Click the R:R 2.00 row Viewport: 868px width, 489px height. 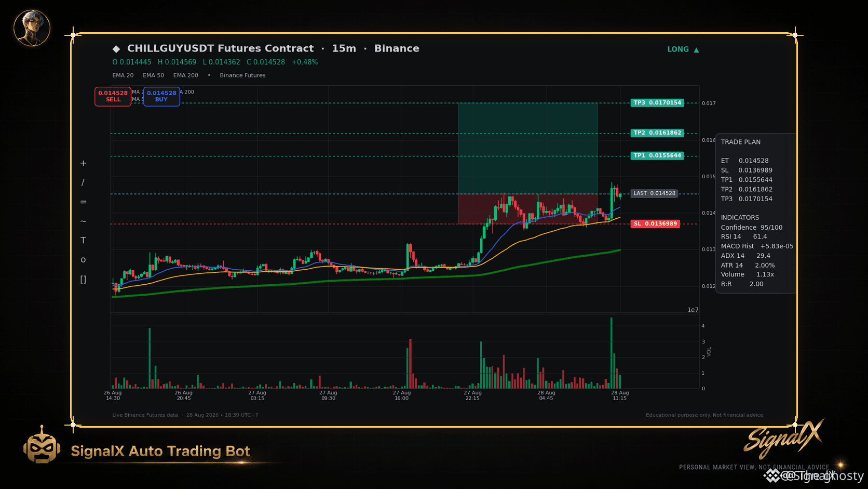click(x=742, y=284)
